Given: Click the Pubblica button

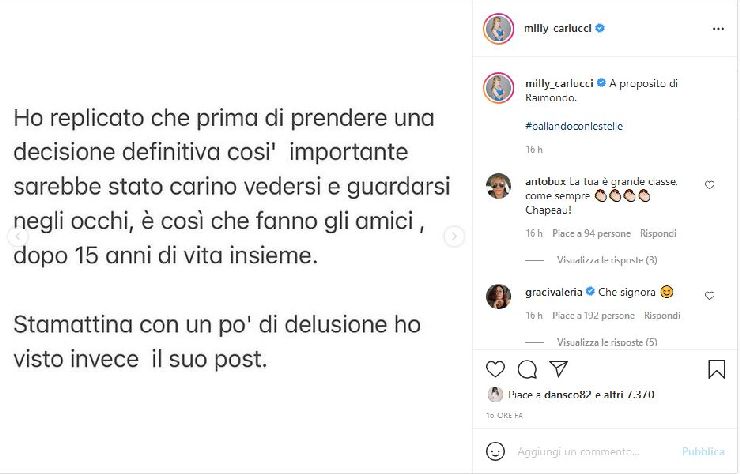Looking at the screenshot, I should (703, 451).
